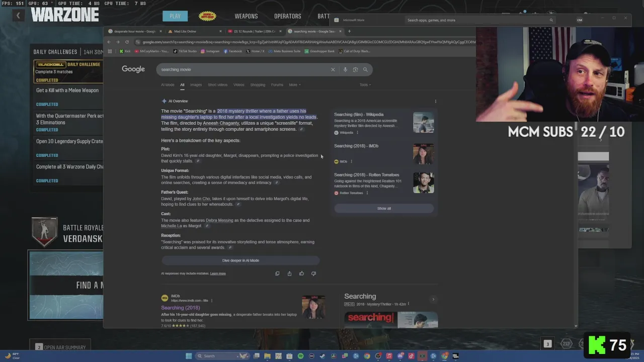Open Google Lens image search icon
The image size is (644, 362).
pyautogui.click(x=355, y=69)
